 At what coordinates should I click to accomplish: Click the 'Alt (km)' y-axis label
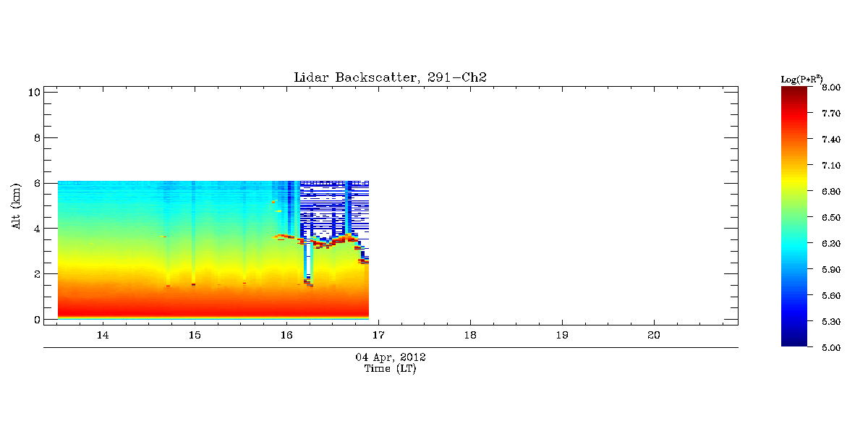16,205
